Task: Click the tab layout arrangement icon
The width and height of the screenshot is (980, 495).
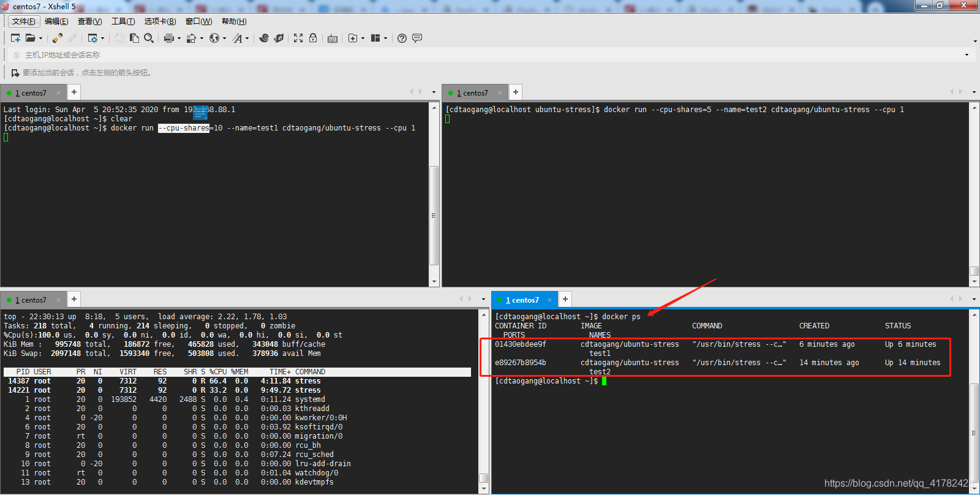Action: (375, 38)
